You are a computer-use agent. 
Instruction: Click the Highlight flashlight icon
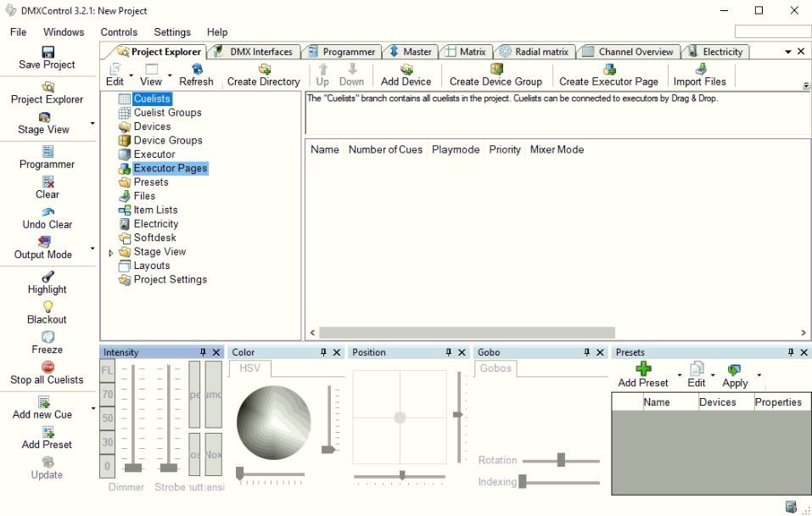(48, 277)
